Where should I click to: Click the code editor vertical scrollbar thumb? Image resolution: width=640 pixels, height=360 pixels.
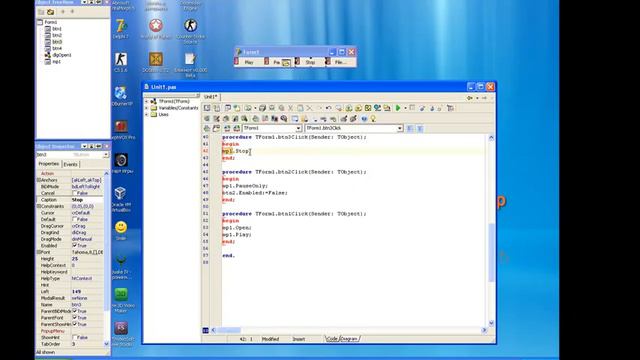click(491, 253)
